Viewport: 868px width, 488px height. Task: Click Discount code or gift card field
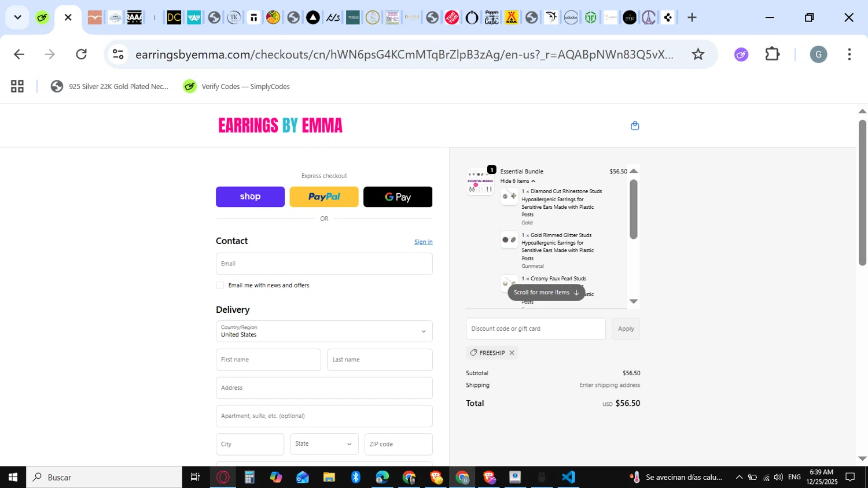pos(536,328)
